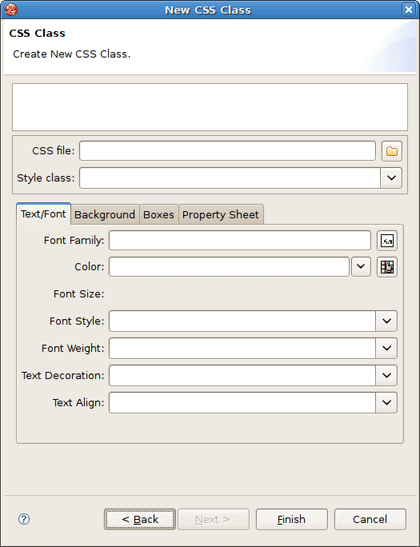Screen dimensions: 420x547
Task: Focus the CSS file input field
Action: click(x=227, y=151)
